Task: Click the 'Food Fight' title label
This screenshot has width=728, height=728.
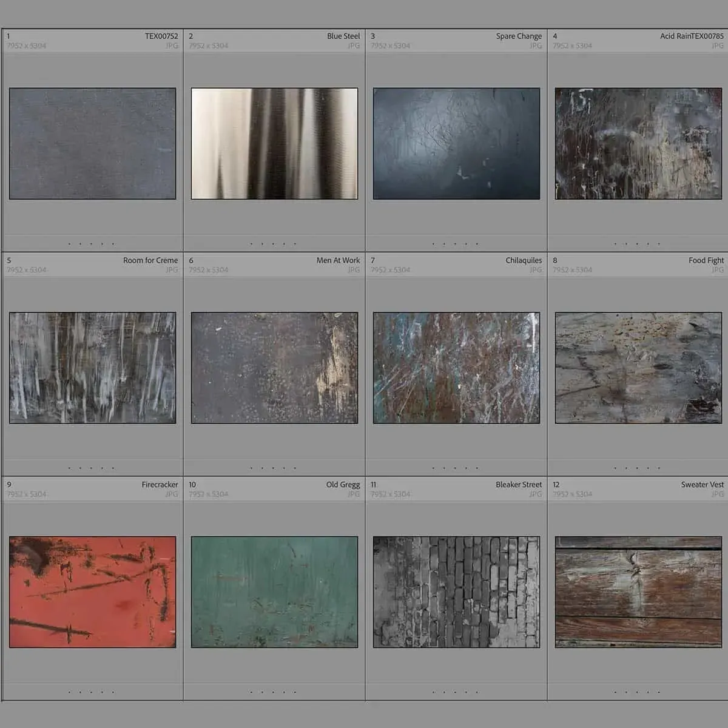Action: coord(706,260)
